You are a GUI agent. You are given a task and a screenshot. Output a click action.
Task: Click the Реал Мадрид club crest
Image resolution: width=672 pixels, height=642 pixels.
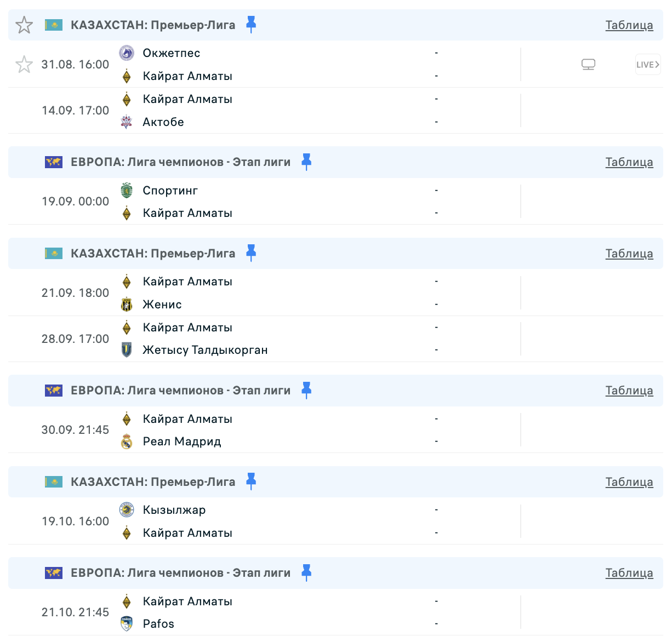click(x=127, y=442)
